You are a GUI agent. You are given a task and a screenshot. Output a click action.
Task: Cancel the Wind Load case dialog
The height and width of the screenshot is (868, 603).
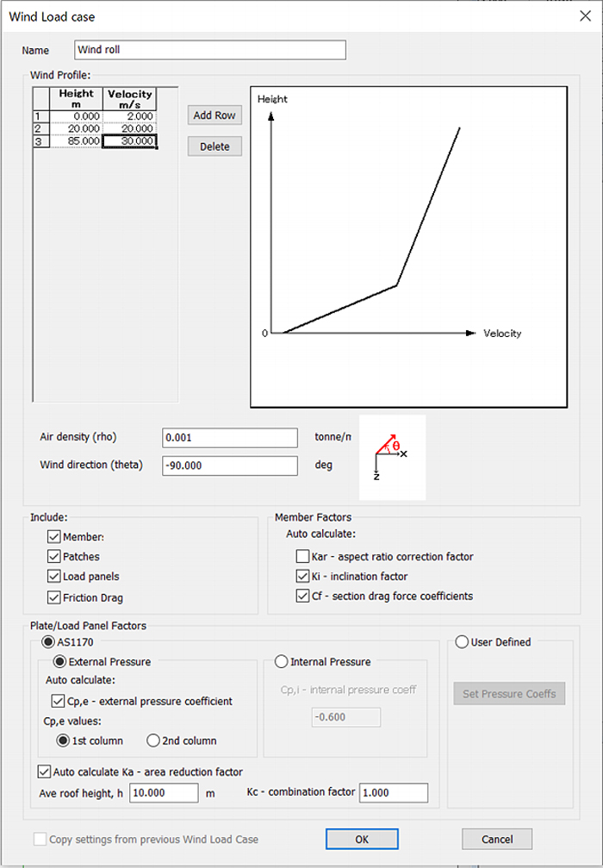click(497, 840)
